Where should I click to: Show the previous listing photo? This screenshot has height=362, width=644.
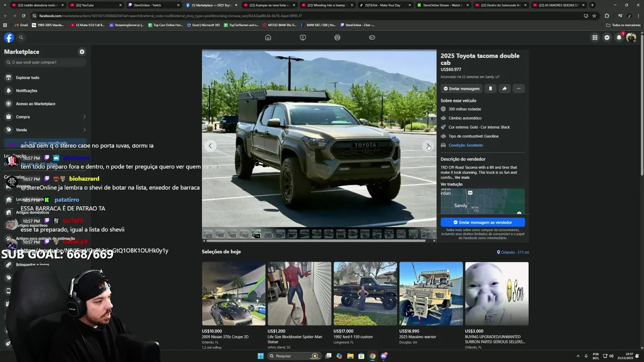pos(210,146)
